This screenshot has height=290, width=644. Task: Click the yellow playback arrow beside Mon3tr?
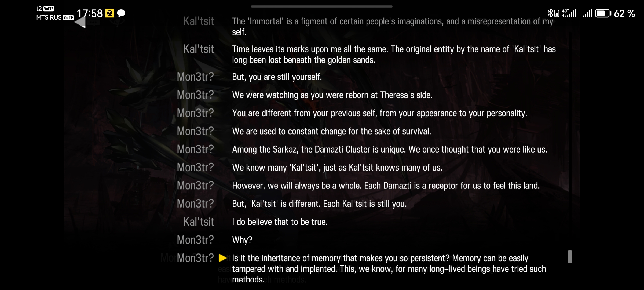223,258
